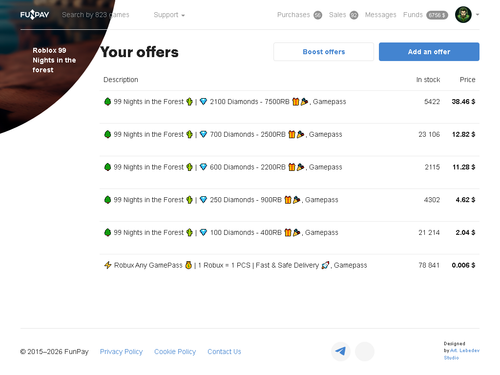Click the in-stock value 21 214
Screen dimensions: 500x375
pos(429,232)
